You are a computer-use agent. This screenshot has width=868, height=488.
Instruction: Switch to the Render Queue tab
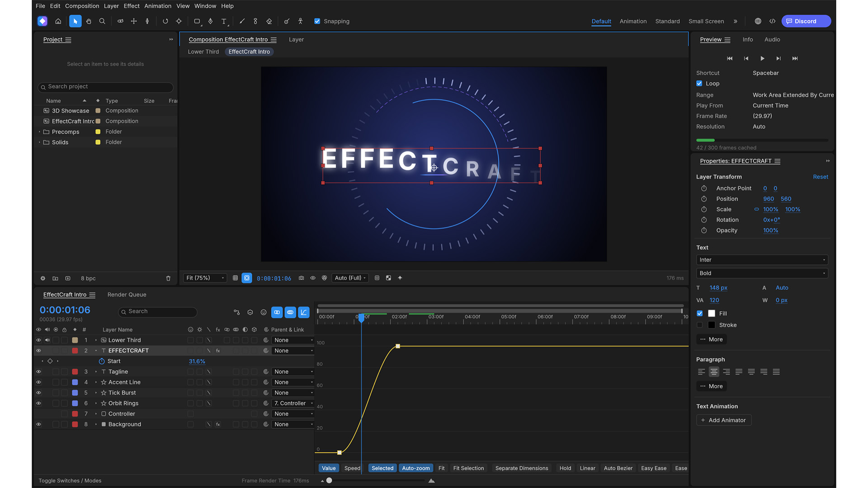point(127,295)
